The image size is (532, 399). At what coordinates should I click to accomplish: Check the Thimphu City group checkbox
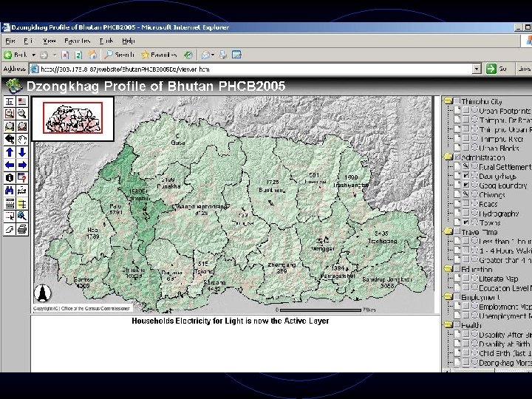click(457, 100)
